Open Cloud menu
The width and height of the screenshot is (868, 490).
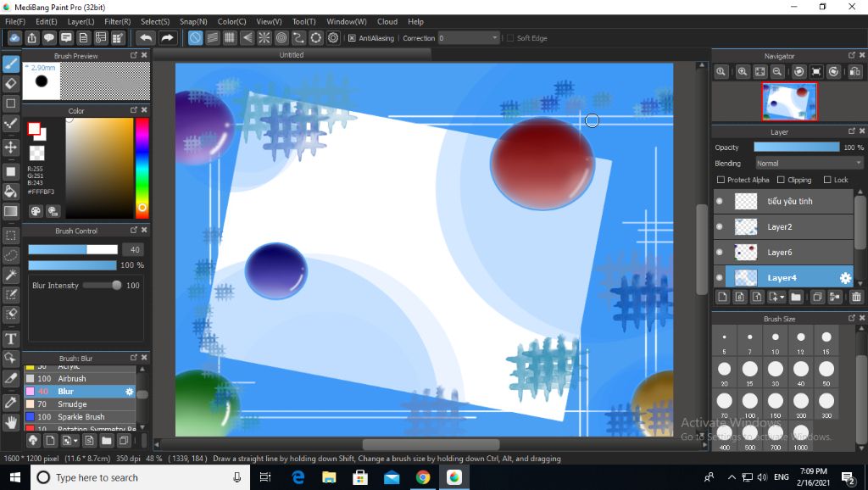pos(387,21)
